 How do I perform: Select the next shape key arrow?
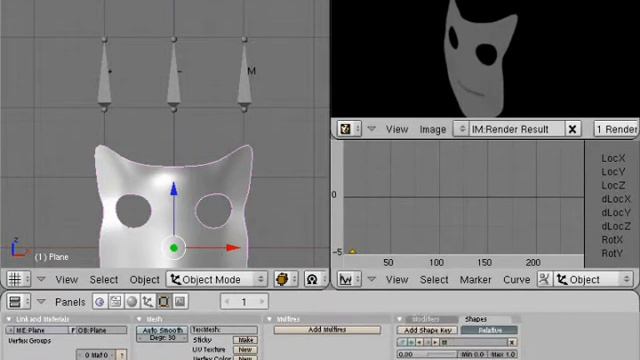tap(436, 342)
